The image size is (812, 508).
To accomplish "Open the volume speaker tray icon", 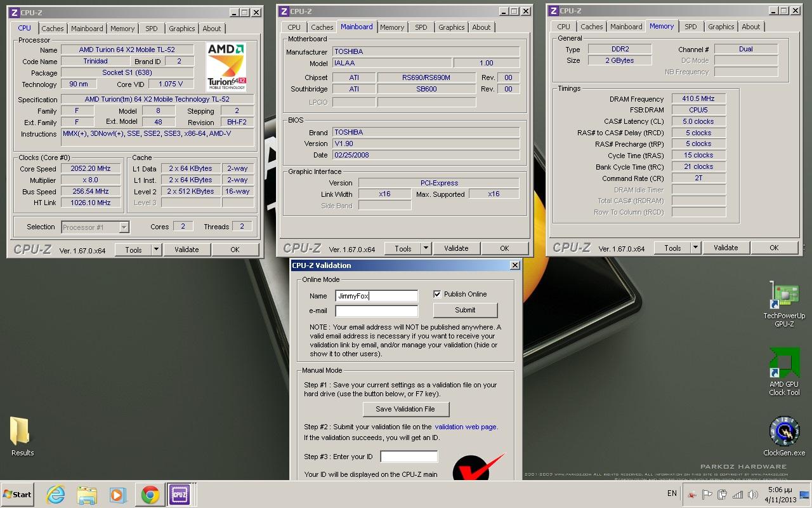I will pyautogui.click(x=752, y=494).
